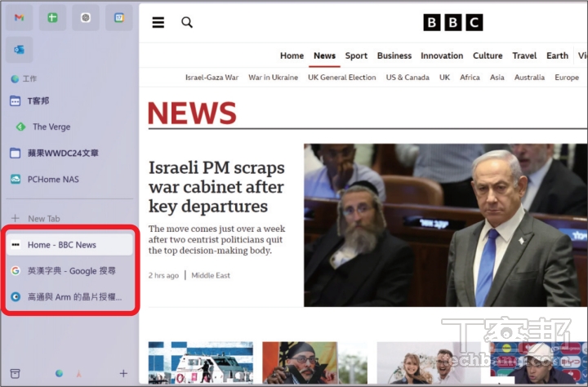The image size is (588, 387).
Task: Select the News nav item
Action: click(x=324, y=56)
